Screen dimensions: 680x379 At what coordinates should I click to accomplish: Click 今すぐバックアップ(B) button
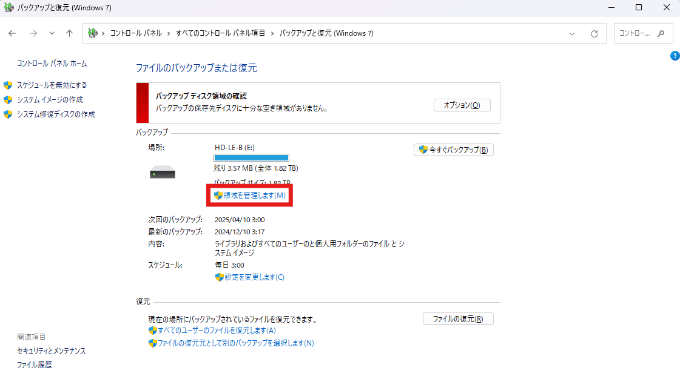454,150
